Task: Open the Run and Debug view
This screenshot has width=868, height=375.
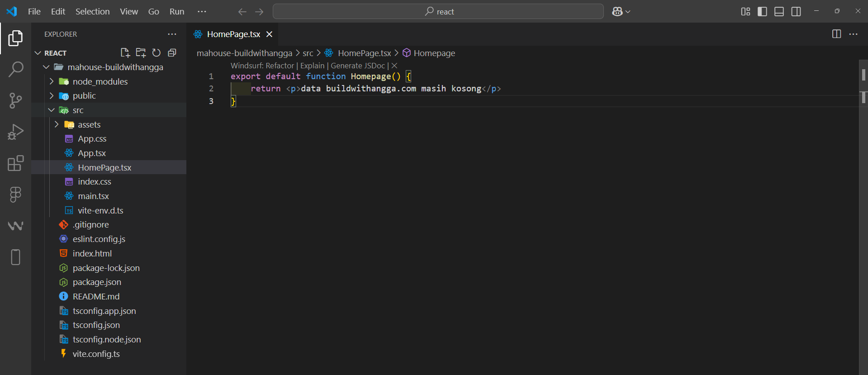Action: [15, 132]
